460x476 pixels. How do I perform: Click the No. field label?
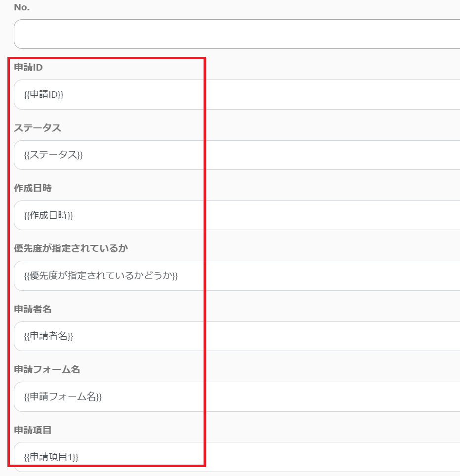click(x=22, y=7)
